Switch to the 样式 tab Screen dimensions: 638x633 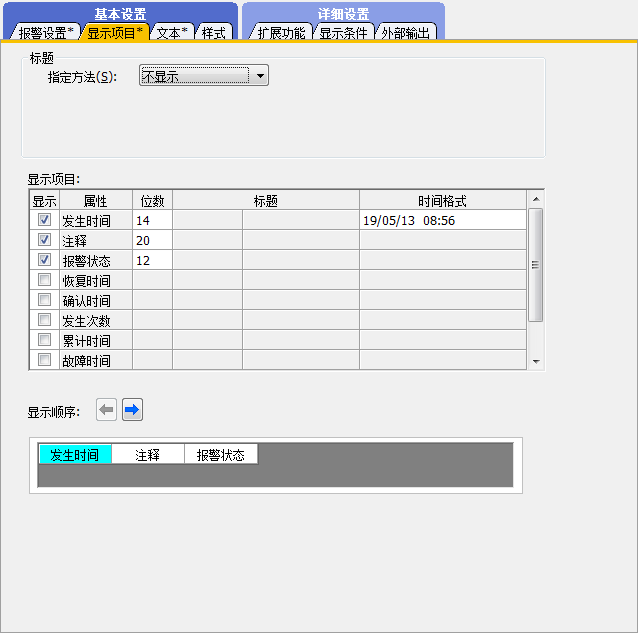(213, 32)
